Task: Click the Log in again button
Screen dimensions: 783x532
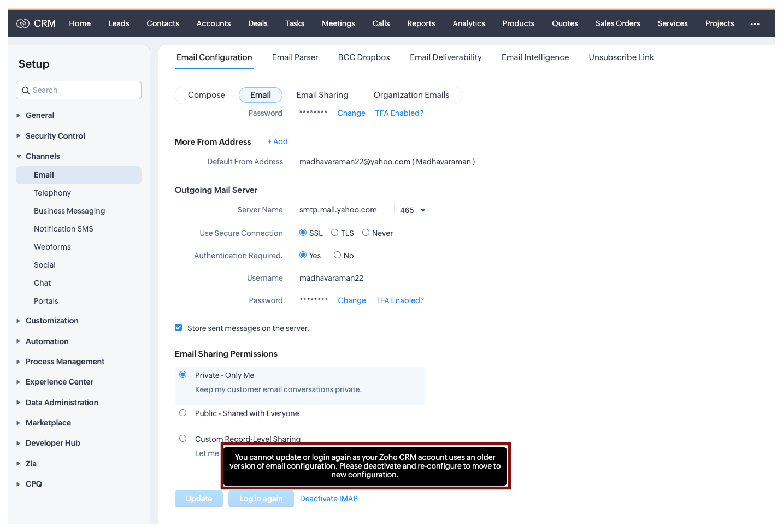Action: (261, 499)
